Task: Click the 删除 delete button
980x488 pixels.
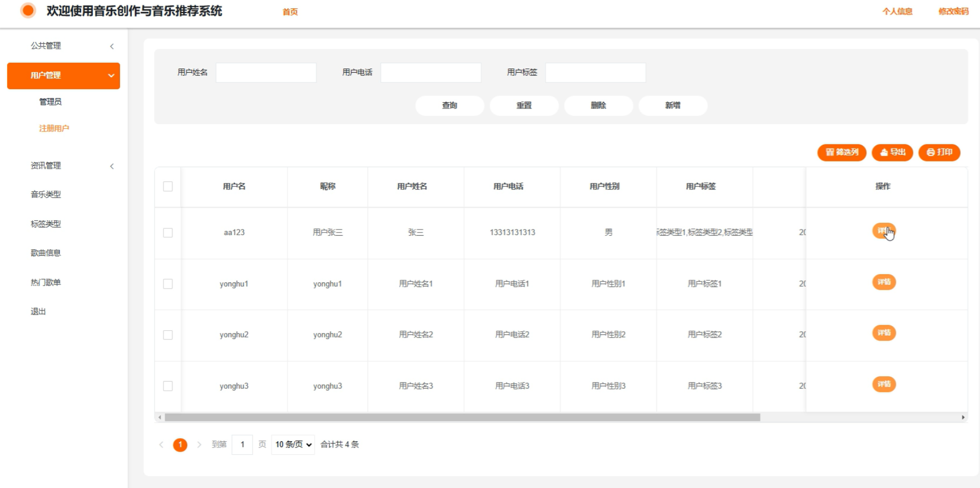Action: point(598,105)
